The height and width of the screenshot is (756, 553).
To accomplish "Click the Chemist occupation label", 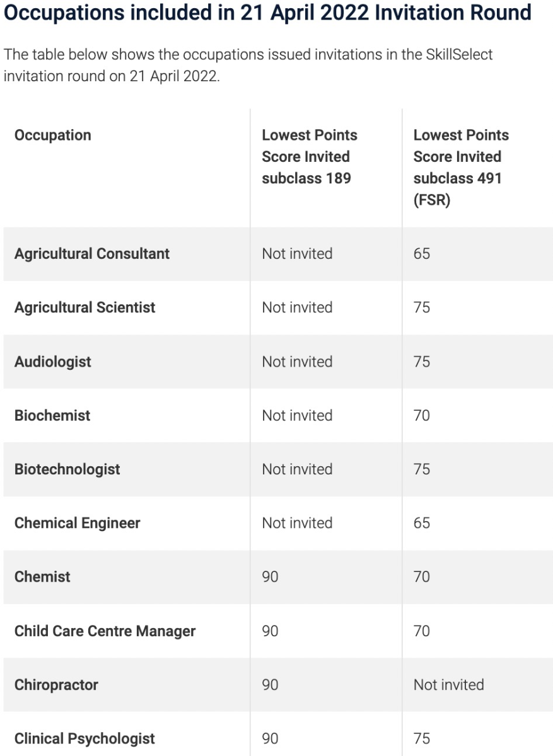I will point(43,577).
